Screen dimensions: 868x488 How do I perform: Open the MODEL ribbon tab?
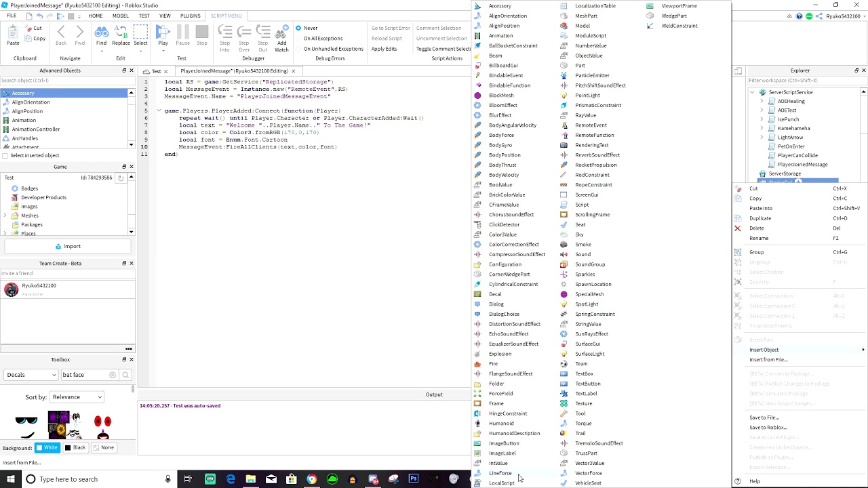(x=121, y=16)
